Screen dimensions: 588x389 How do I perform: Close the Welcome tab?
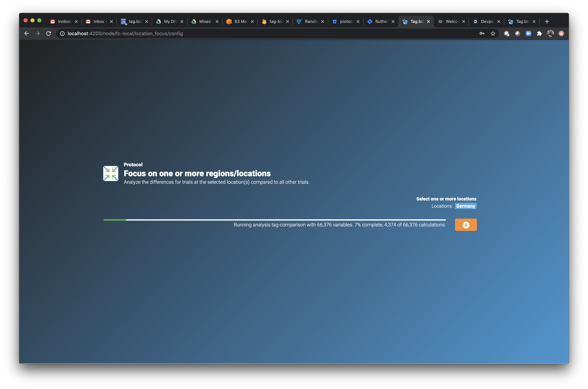pyautogui.click(x=463, y=22)
